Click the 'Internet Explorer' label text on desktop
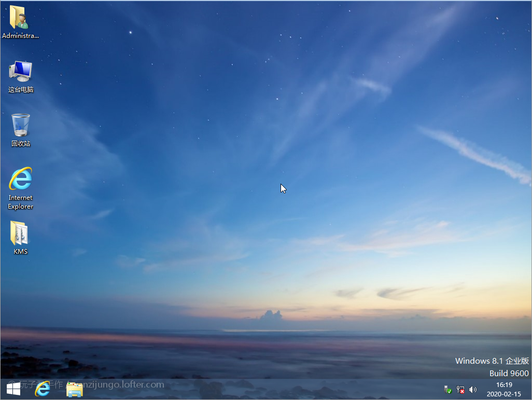This screenshot has width=532, height=400. click(x=20, y=202)
